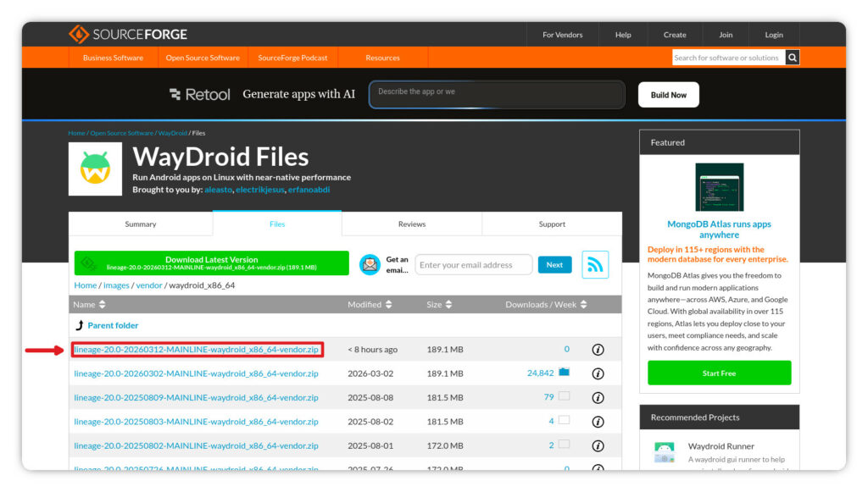The height and width of the screenshot is (492, 868).
Task: Click the Waydroid Runner project icon
Action: pos(664,452)
